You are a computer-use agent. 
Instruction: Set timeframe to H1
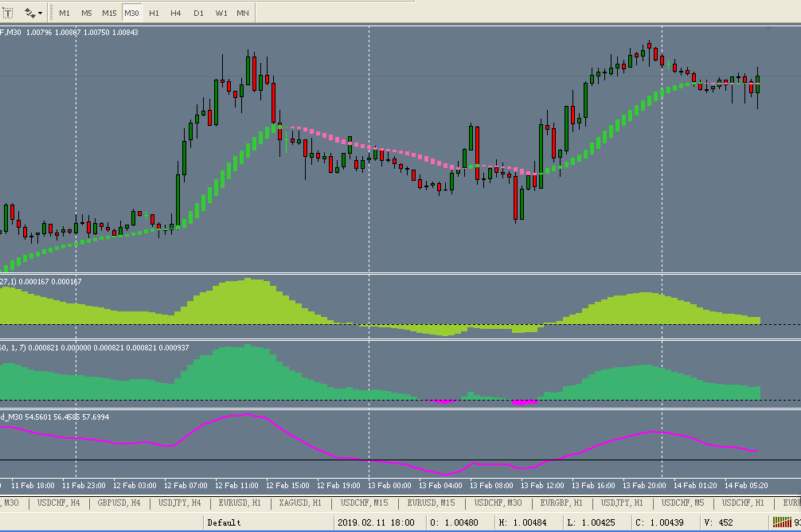154,14
